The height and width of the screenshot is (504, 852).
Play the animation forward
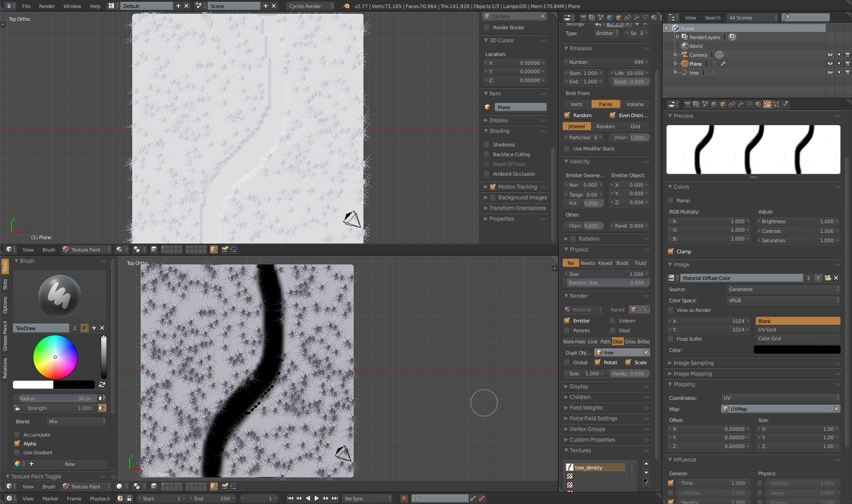(316, 498)
